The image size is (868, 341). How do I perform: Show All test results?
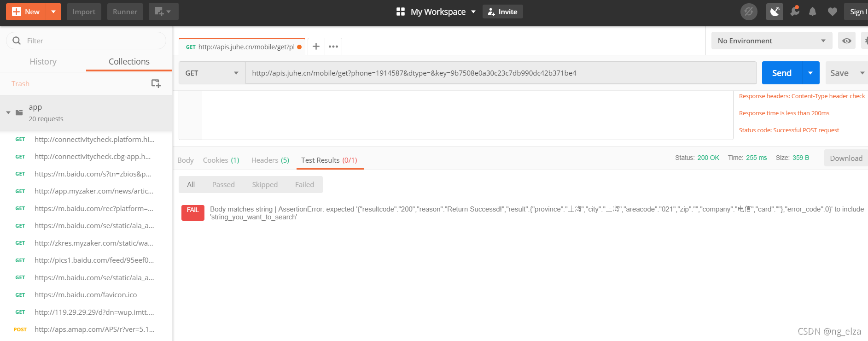[191, 184]
